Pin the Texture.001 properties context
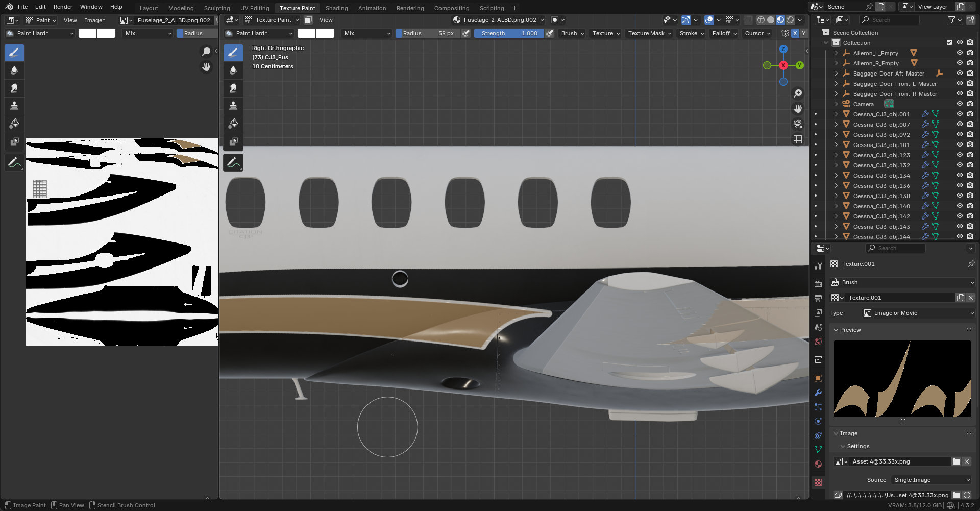Viewport: 980px width, 511px height. click(x=971, y=264)
